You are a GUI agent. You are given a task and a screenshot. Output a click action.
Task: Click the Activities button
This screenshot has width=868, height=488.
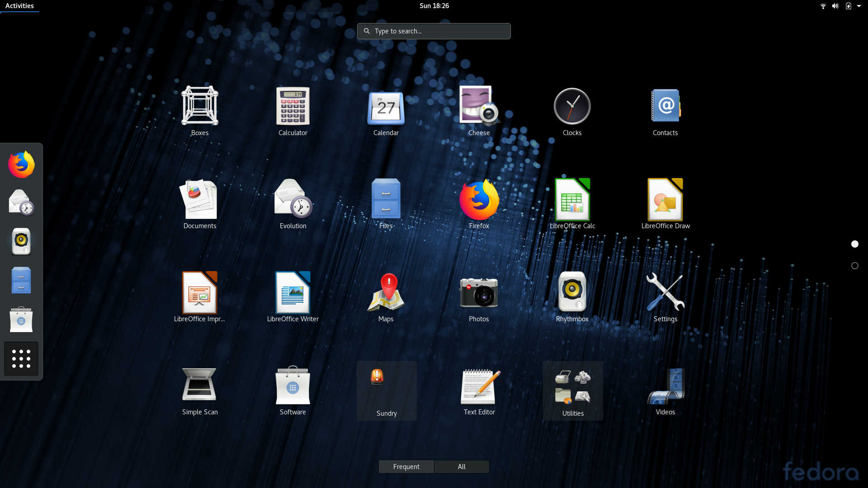tap(19, 6)
